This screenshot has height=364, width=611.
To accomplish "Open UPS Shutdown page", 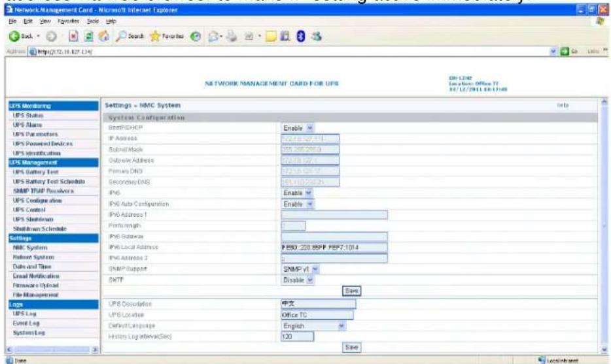I will (x=33, y=219).
